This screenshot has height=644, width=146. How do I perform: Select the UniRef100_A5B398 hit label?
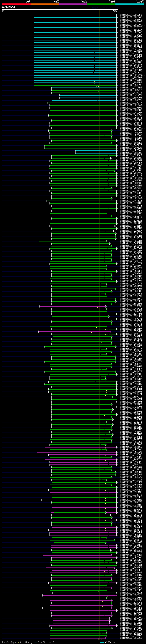pyautogui.click(x=131, y=85)
